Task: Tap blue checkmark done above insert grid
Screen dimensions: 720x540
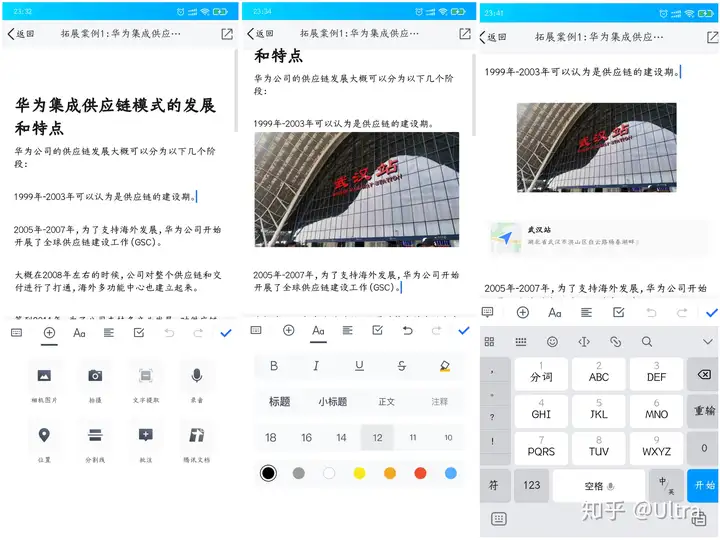Action: click(x=225, y=333)
